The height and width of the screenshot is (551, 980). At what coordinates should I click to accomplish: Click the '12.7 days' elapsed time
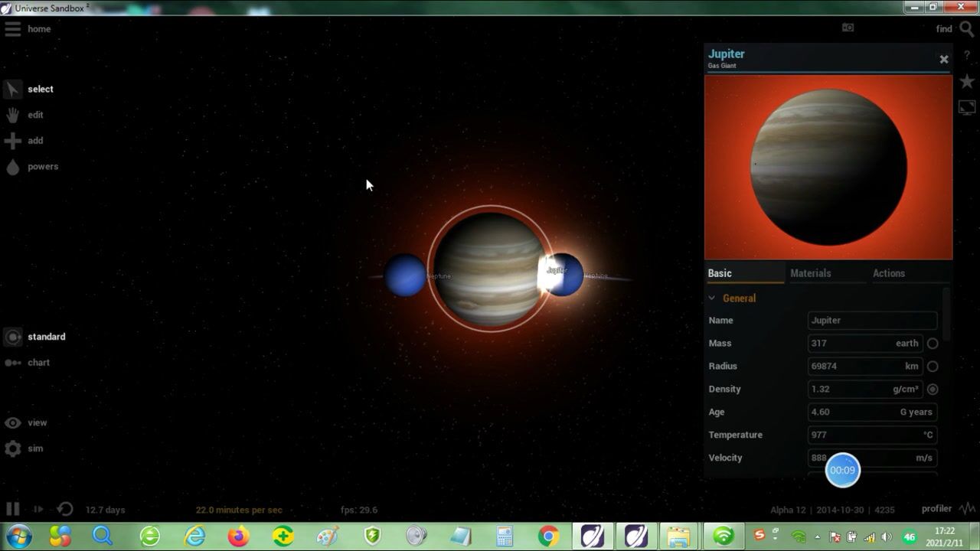[105, 510]
